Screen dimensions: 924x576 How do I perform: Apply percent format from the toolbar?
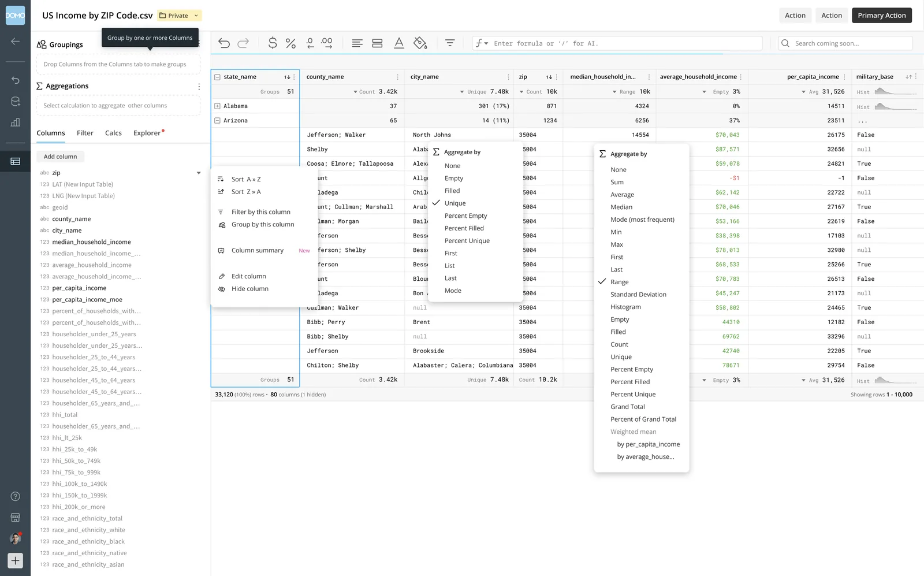click(x=290, y=43)
